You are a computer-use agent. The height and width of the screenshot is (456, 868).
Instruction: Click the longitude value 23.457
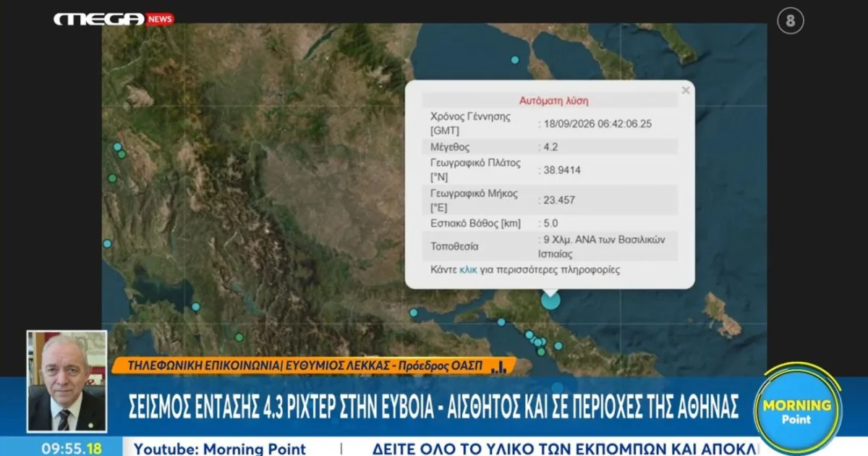point(559,200)
